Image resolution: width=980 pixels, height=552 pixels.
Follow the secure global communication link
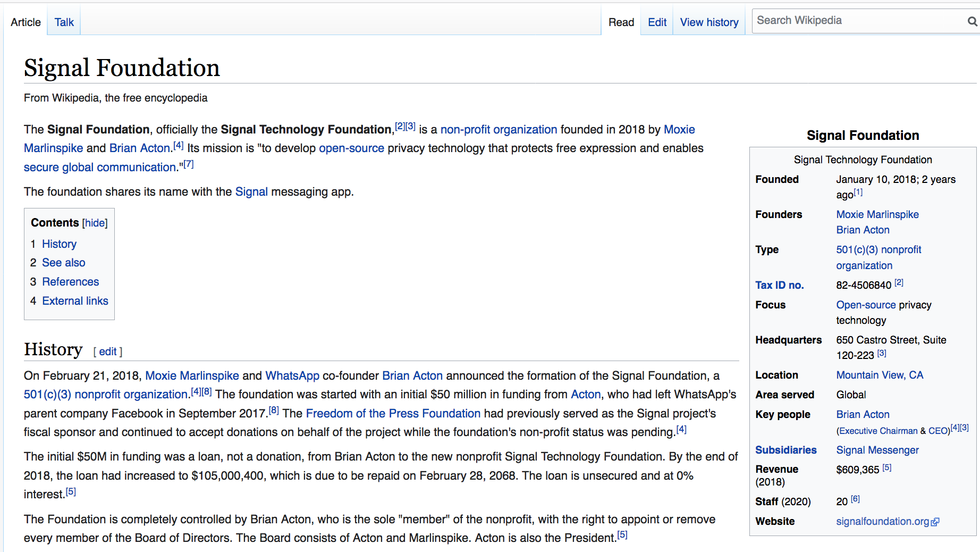(100, 168)
